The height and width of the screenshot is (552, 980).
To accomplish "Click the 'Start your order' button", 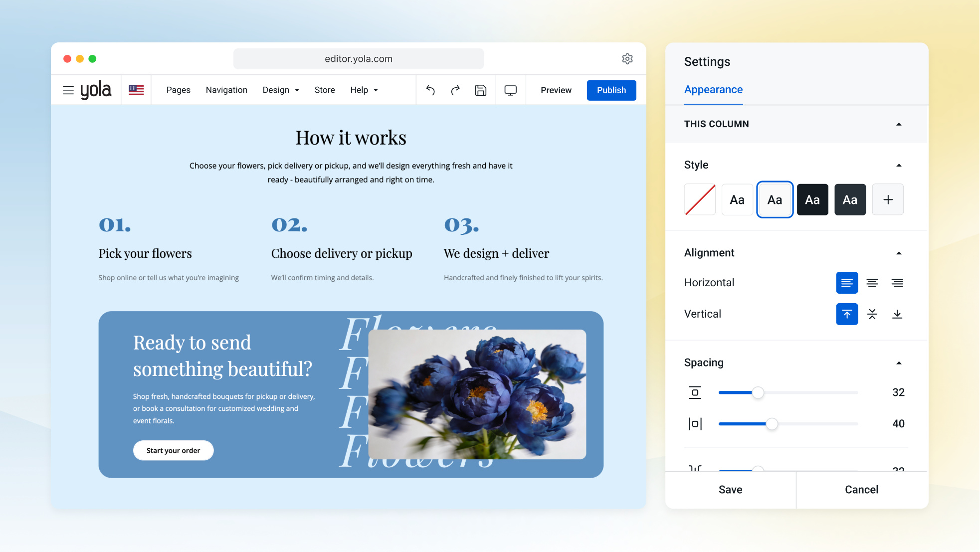I will click(173, 450).
